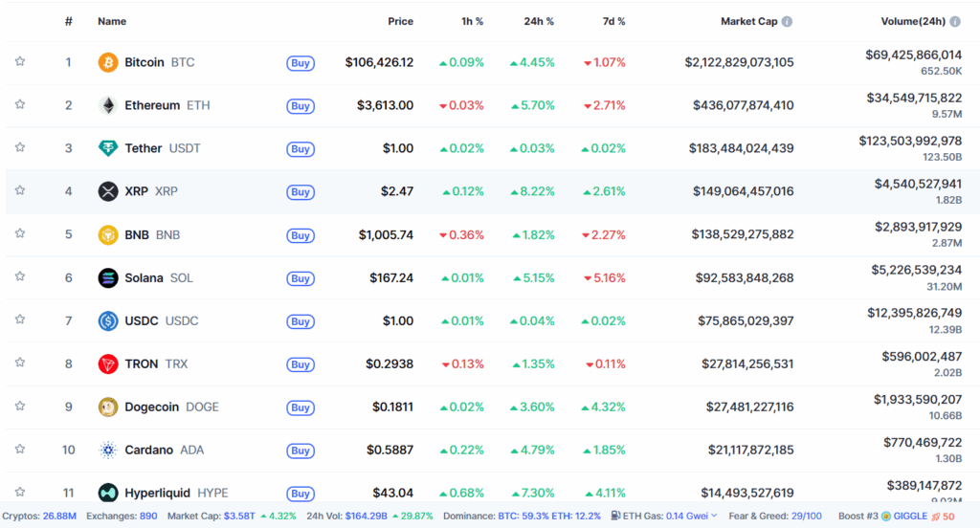Open the Market Cap info icon
980x528 pixels.
[787, 21]
